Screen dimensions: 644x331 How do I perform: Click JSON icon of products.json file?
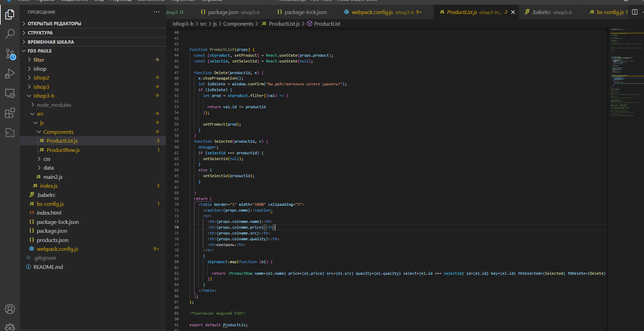[32, 240]
